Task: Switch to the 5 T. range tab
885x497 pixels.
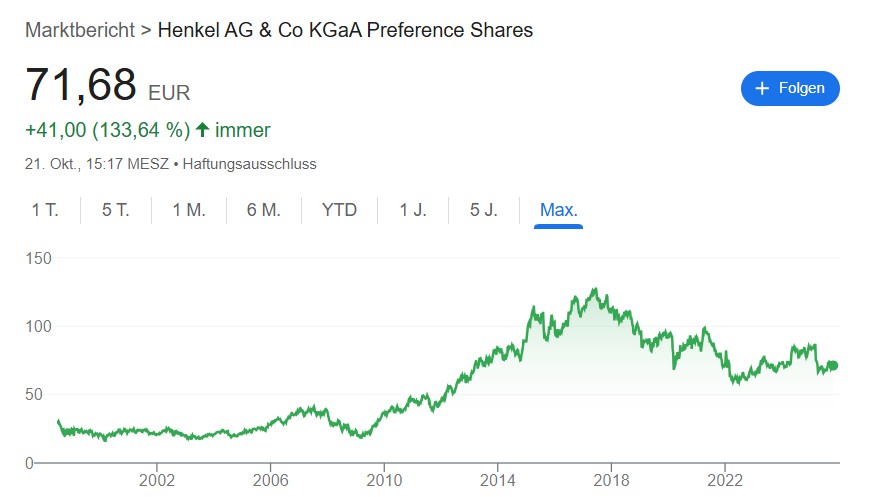Action: [x=116, y=210]
